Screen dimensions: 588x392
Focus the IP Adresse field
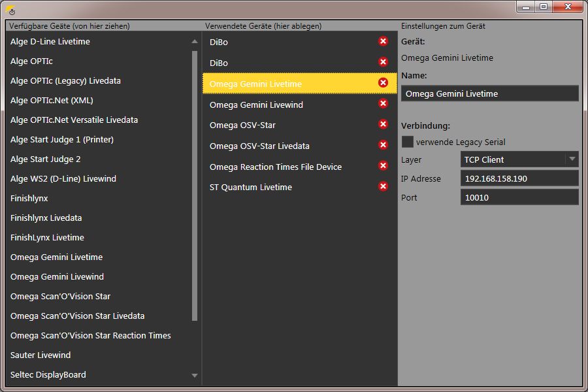[x=519, y=178]
